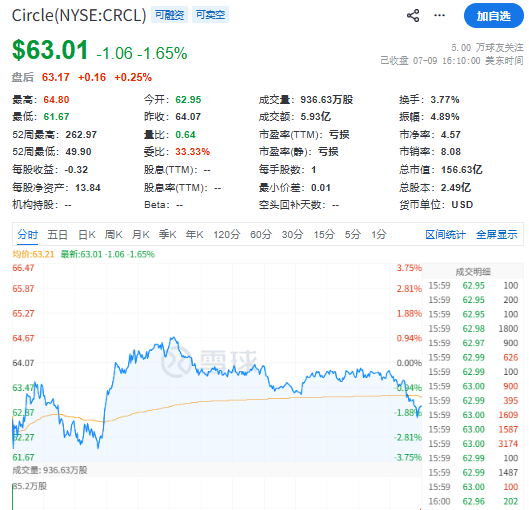Click the 盘后 63.17 after-hours price
The height and width of the screenshot is (510, 529).
(56, 77)
